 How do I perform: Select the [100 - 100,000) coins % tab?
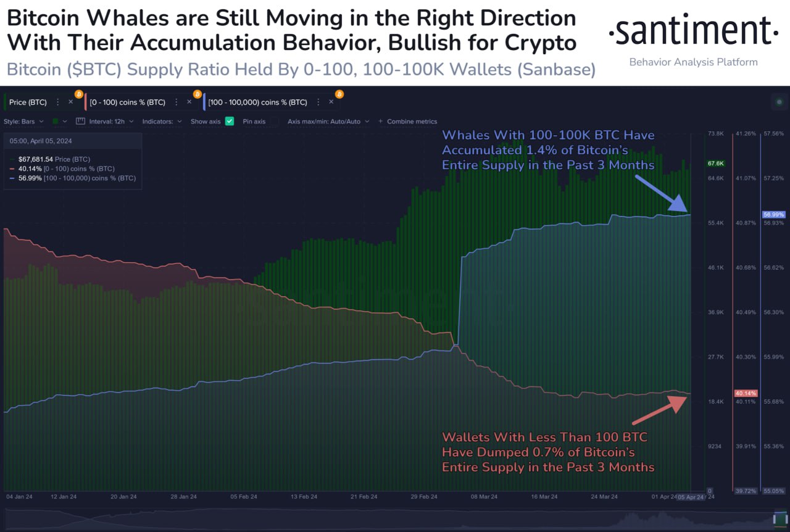[257, 102]
